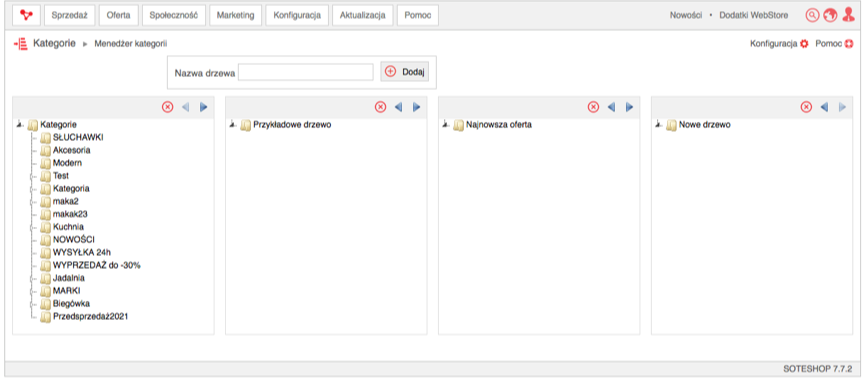Move the Przykładowe drzewo tree right
Screen dimensions: 864x380
[x=417, y=107]
